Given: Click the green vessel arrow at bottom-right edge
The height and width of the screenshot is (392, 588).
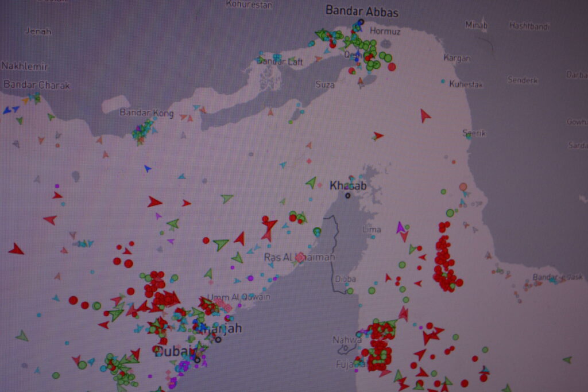Looking at the screenshot, I should pyautogui.click(x=567, y=360).
